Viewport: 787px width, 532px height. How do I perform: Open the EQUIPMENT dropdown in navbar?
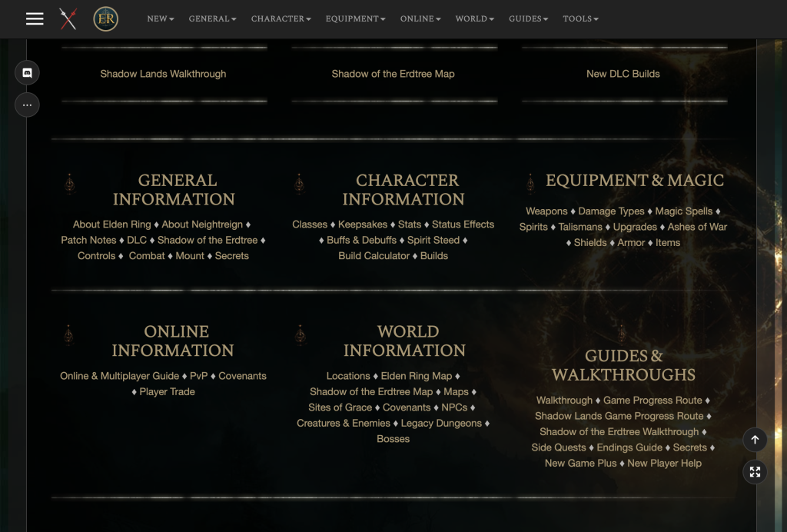355,19
